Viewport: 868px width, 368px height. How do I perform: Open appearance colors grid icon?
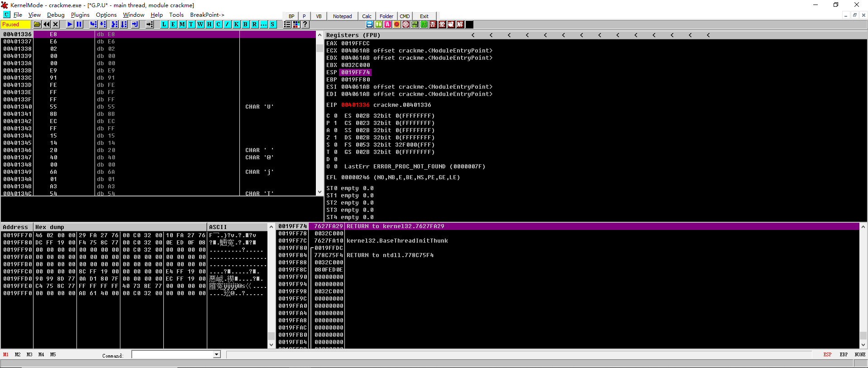[x=296, y=24]
